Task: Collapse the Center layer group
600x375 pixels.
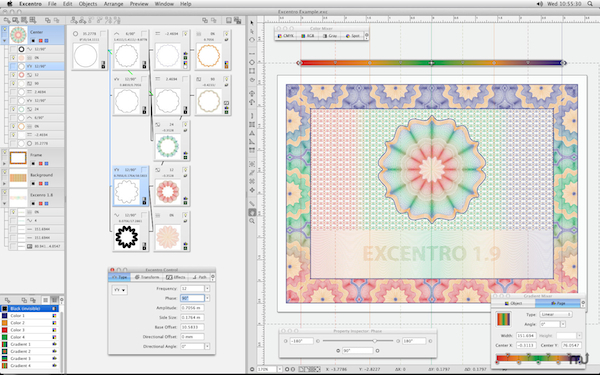Action: coord(5,41)
